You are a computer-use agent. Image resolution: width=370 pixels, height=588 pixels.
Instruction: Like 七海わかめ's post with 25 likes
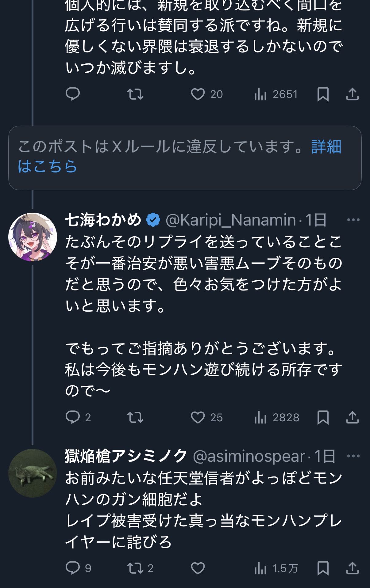point(198,417)
